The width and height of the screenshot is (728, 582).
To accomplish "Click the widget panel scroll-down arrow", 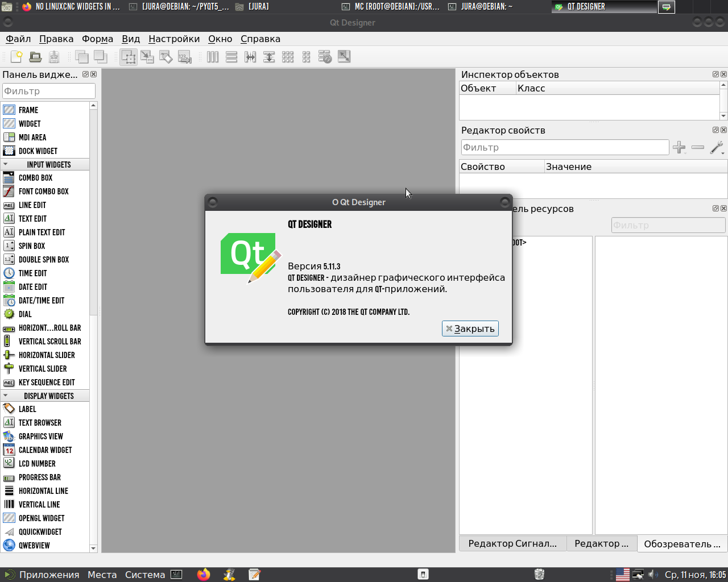I will click(94, 548).
